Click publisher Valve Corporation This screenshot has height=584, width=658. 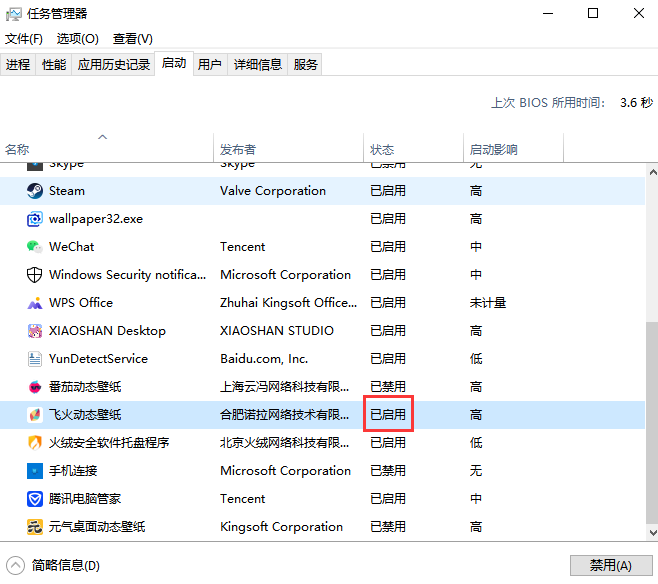(273, 191)
